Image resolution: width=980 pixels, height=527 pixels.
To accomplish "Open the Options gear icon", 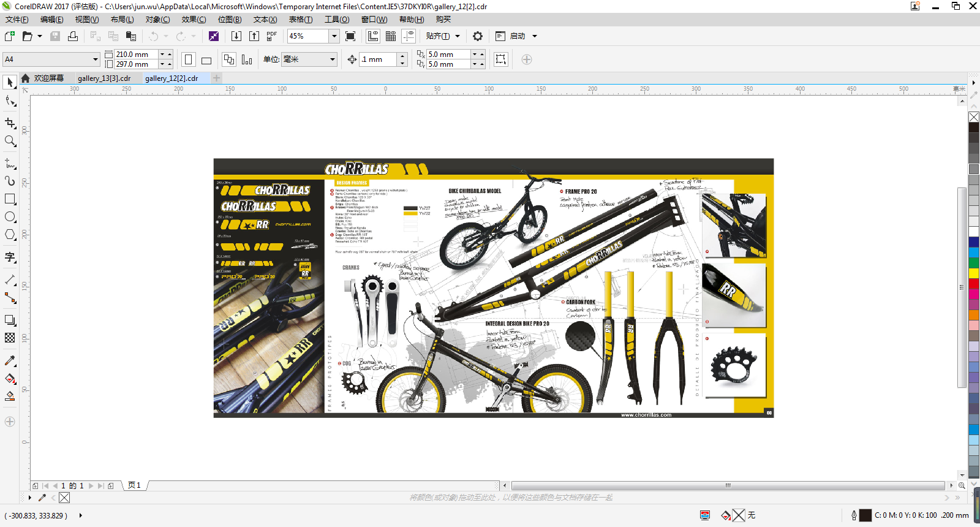I will [478, 36].
